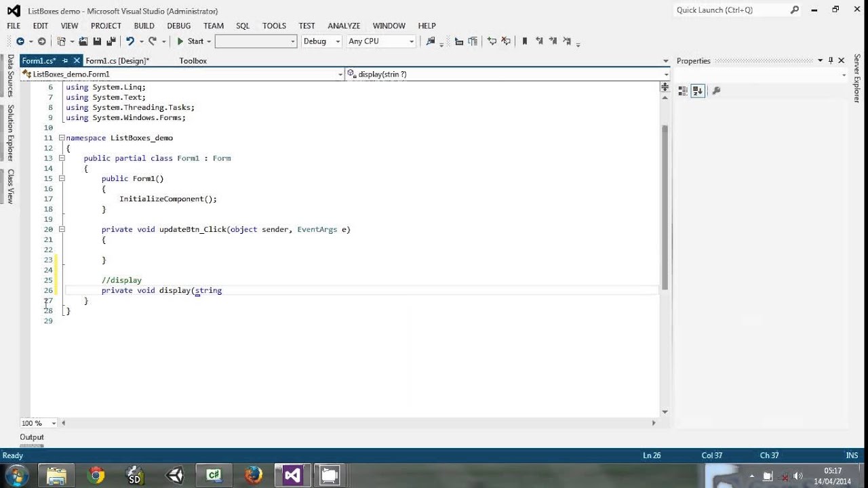Open the empty startup project combo box

point(256,41)
